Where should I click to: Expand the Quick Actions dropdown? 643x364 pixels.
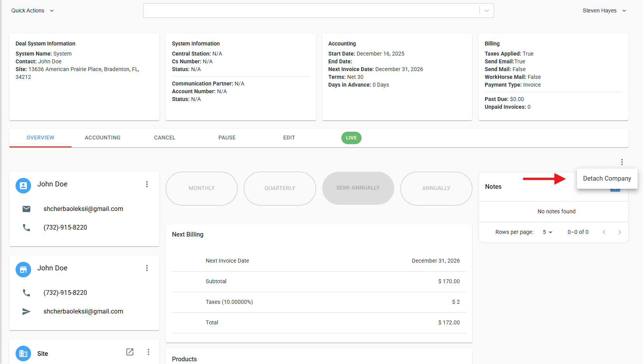33,10
